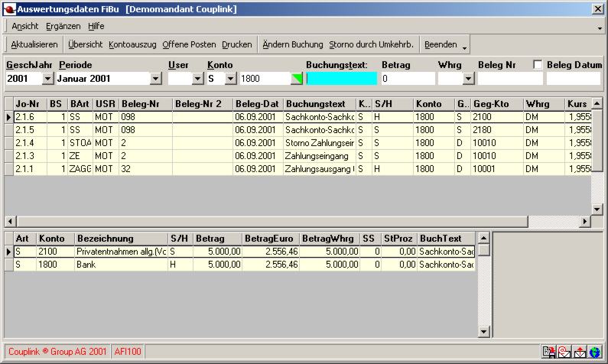Click the save document icon in status bar
The width and height of the screenshot is (608, 364).
point(548,353)
